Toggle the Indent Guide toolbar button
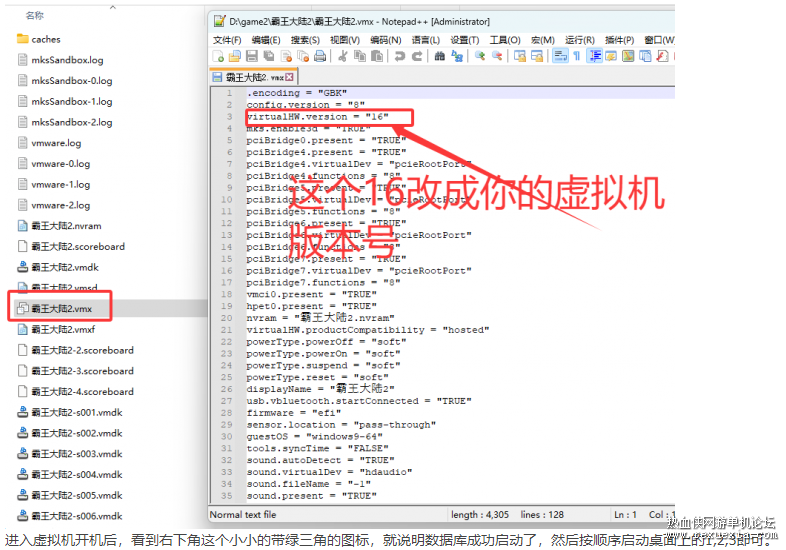Image resolution: width=786 pixels, height=550 pixels. point(595,56)
